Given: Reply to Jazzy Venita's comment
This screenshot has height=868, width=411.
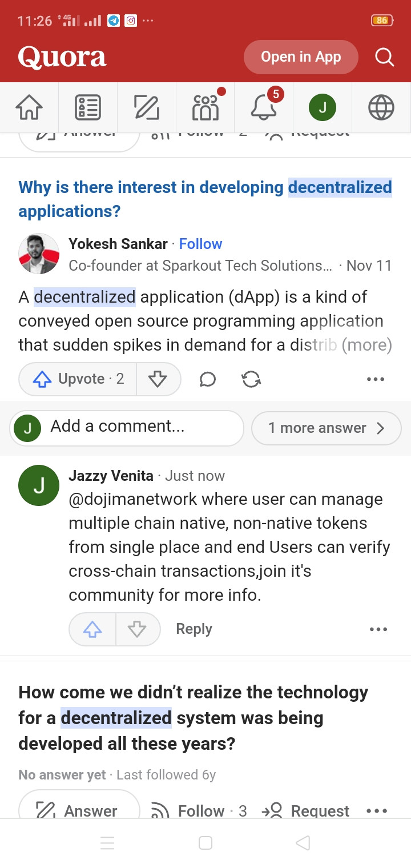Looking at the screenshot, I should click(x=194, y=629).
